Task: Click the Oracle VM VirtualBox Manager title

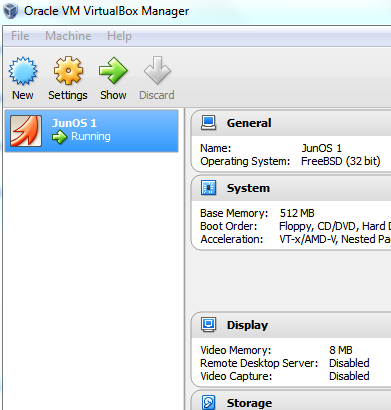Action: click(107, 11)
